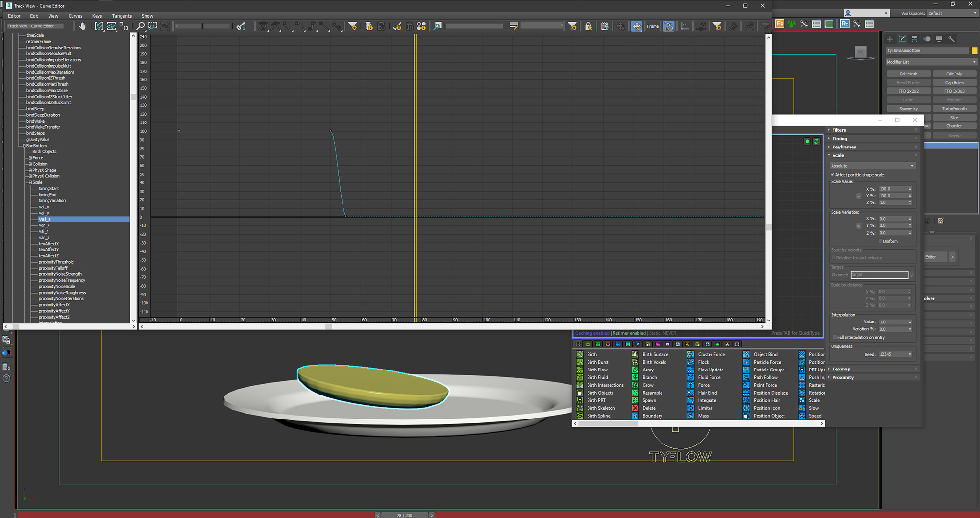Click the yellow object color swatch
The width and height of the screenshot is (980, 518).
pyautogui.click(x=974, y=50)
